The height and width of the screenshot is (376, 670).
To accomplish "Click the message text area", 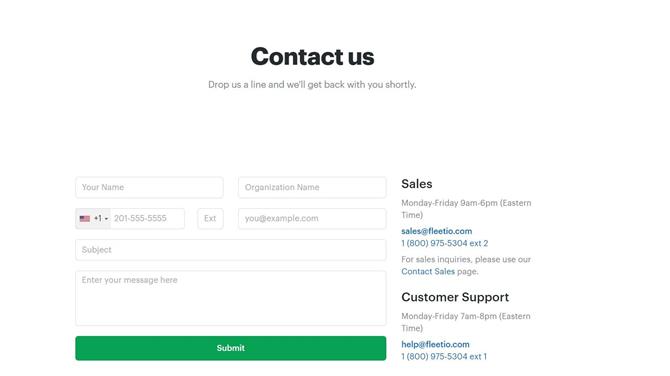I will click(231, 298).
